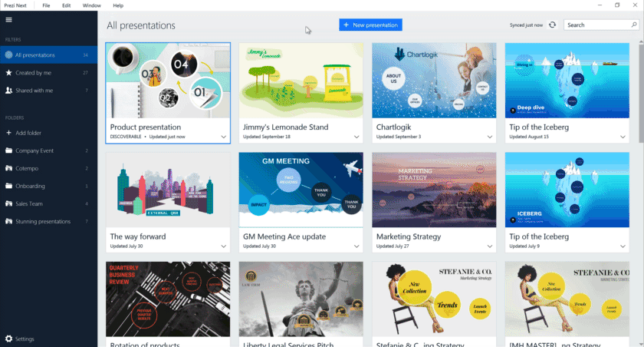Create a new presentation
The height and width of the screenshot is (347, 644).
pyautogui.click(x=370, y=25)
